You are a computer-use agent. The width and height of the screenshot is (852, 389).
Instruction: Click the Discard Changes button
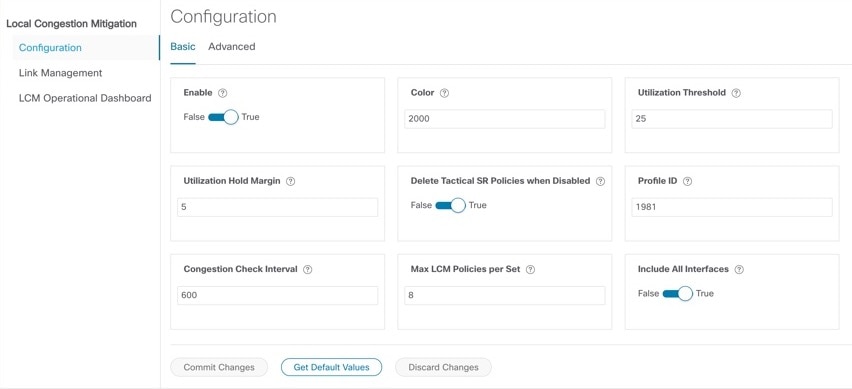[x=443, y=367]
